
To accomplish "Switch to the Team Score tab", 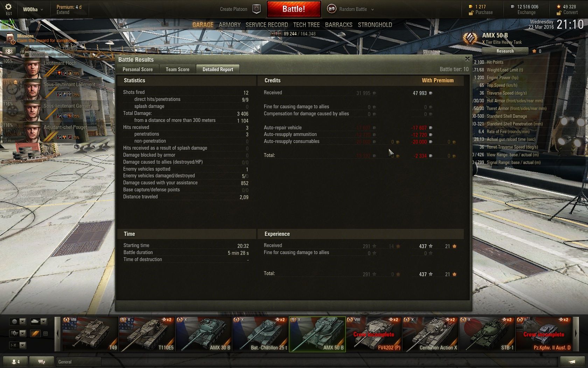I will (177, 69).
